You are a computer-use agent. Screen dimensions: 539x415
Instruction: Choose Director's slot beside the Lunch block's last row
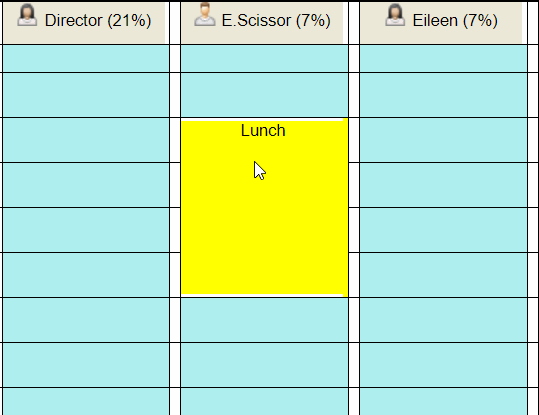coord(86,275)
